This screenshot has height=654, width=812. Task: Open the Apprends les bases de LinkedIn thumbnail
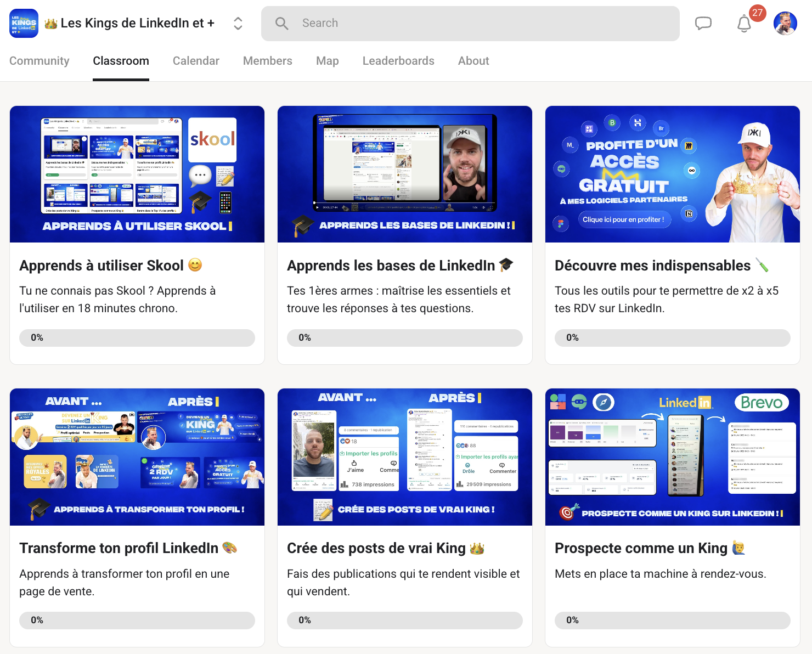pyautogui.click(x=405, y=174)
